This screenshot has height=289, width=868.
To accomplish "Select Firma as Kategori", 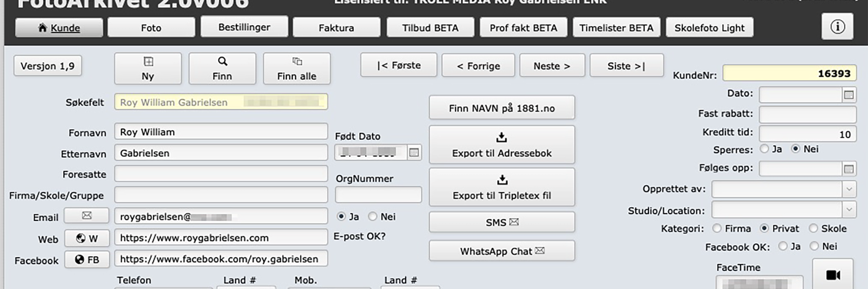I will tap(717, 228).
